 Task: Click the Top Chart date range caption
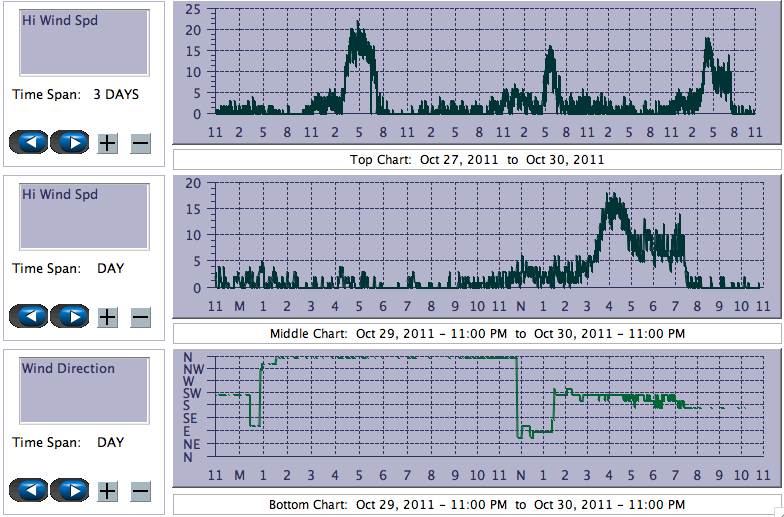(x=477, y=160)
